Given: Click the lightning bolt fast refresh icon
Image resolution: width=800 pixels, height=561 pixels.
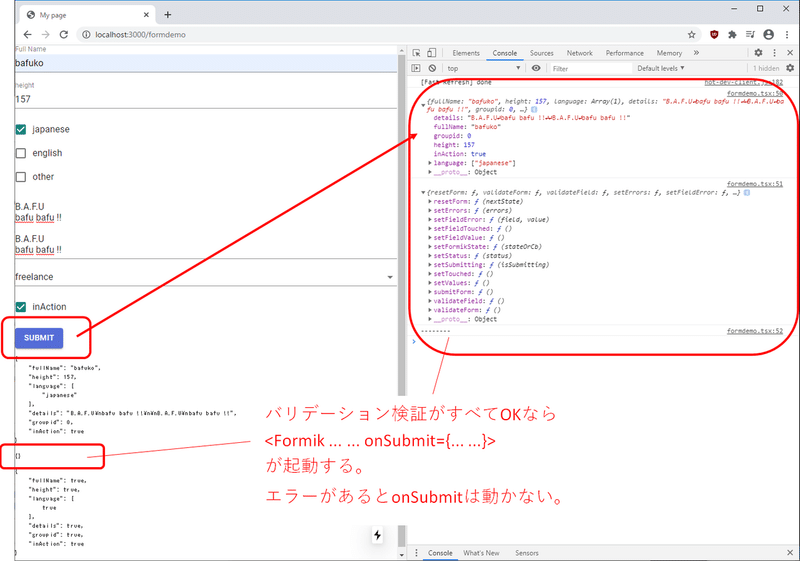Looking at the screenshot, I should click(377, 535).
